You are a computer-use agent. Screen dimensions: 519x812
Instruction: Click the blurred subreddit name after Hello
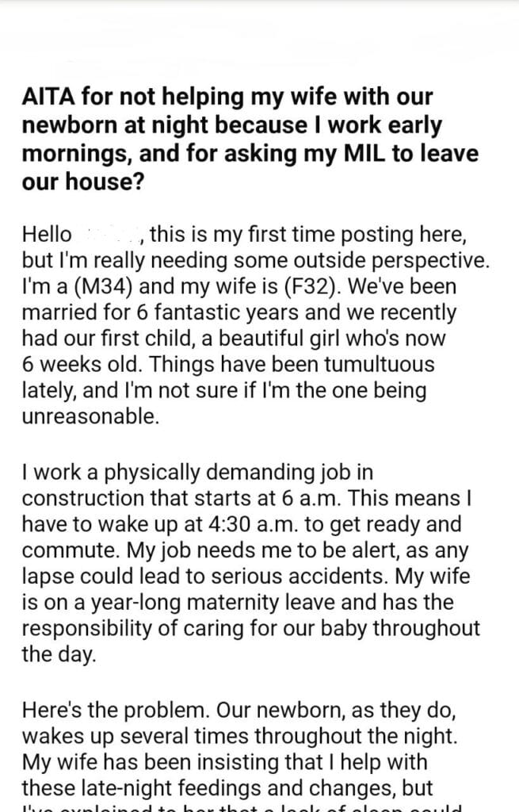(x=108, y=236)
